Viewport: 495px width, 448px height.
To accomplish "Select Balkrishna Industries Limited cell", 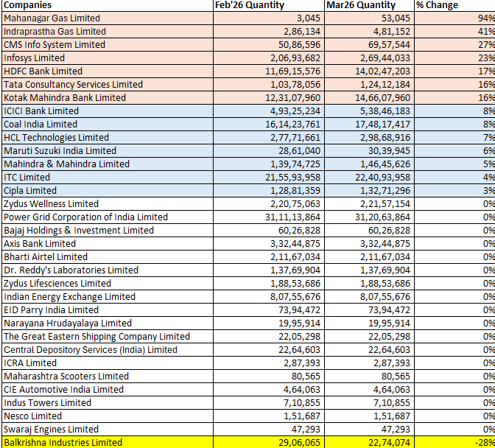I will pyautogui.click(x=108, y=442).
